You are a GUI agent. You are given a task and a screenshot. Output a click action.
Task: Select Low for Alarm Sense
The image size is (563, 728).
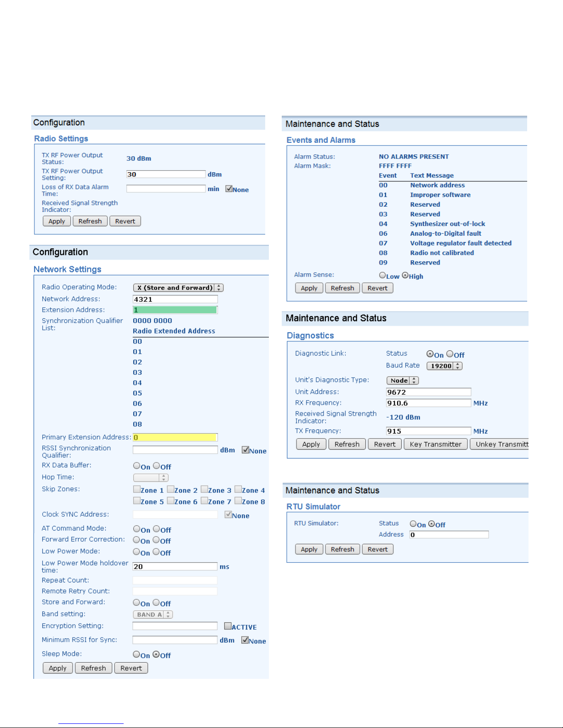pos(382,275)
